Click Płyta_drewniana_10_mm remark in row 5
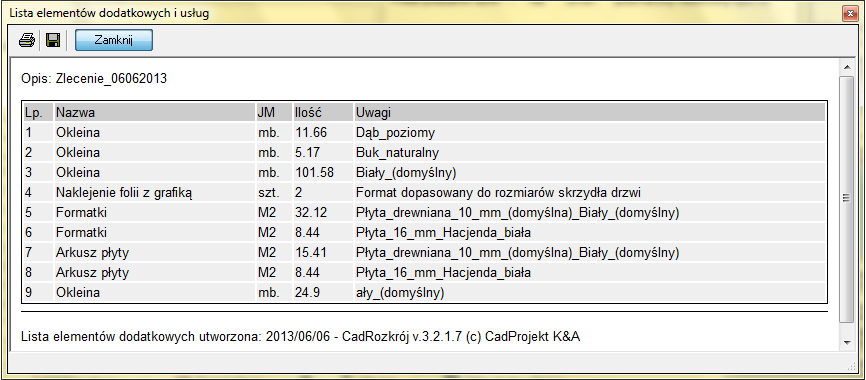The width and height of the screenshot is (866, 380). (x=518, y=213)
